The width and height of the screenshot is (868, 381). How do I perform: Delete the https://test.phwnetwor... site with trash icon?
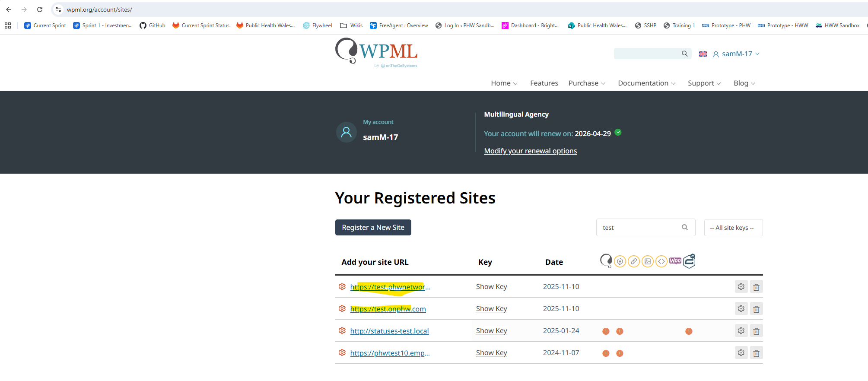click(756, 287)
